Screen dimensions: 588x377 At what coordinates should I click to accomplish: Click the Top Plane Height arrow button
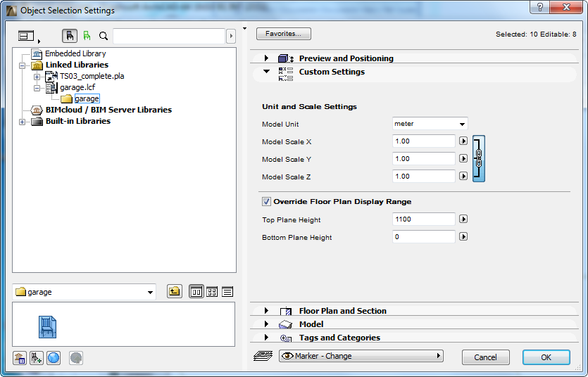click(463, 219)
